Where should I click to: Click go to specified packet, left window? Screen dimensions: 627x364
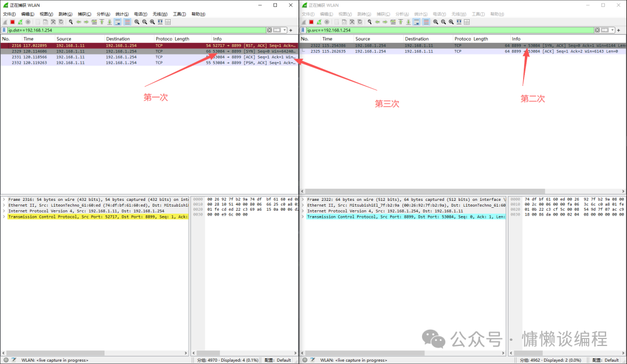94,22
